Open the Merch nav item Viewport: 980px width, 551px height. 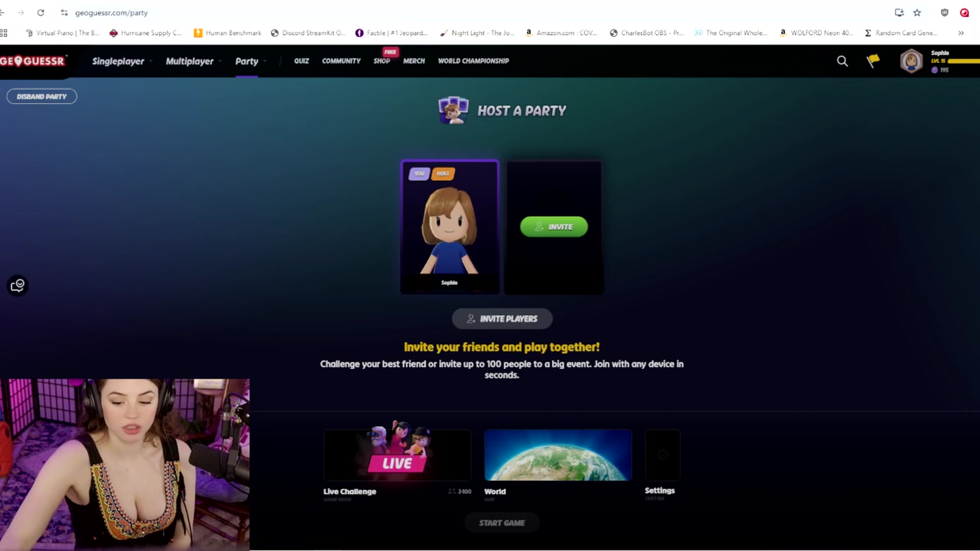tap(414, 61)
